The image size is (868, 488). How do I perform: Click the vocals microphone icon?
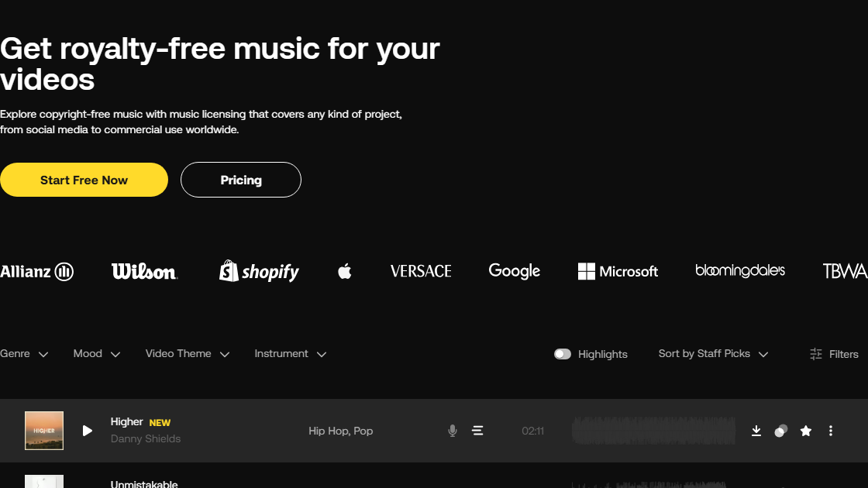pyautogui.click(x=453, y=431)
